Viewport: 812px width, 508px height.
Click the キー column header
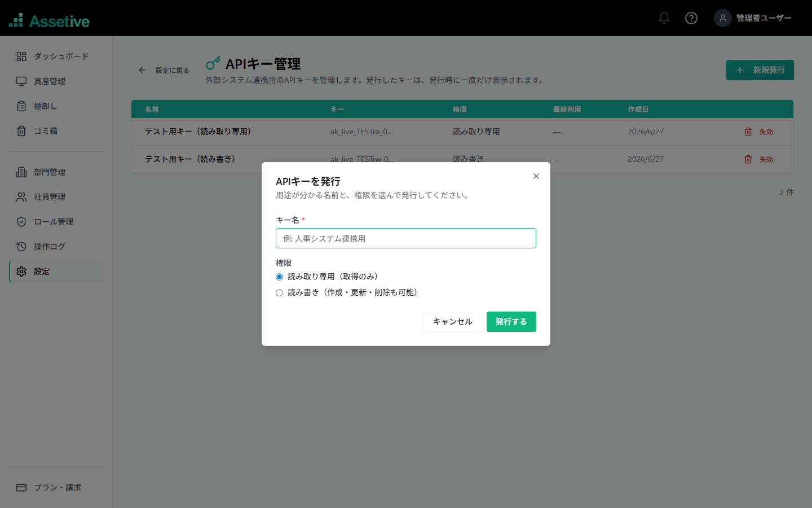337,110
